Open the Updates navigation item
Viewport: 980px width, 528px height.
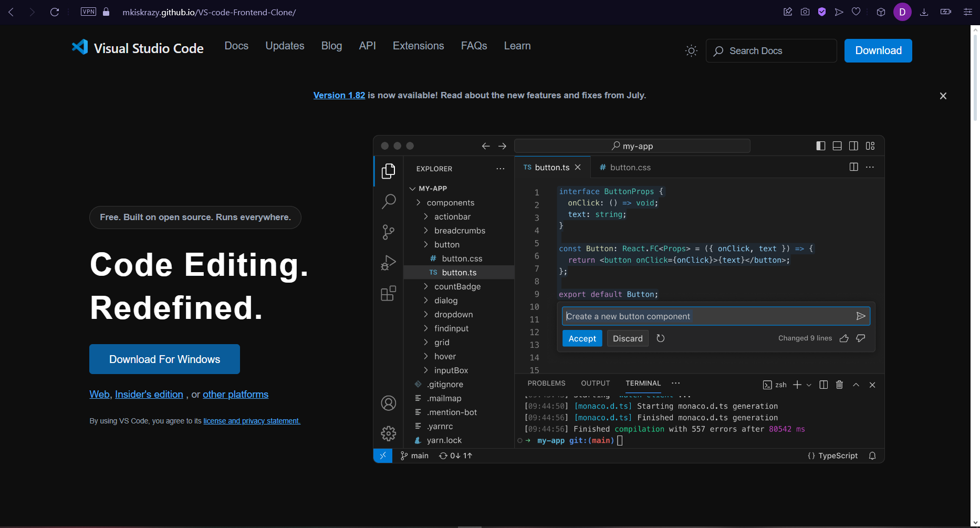tap(285, 46)
